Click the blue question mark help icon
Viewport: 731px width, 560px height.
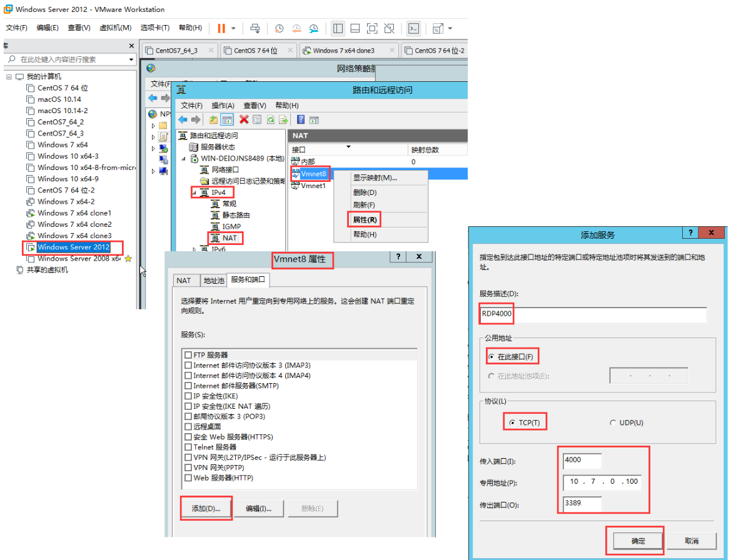tap(301, 120)
